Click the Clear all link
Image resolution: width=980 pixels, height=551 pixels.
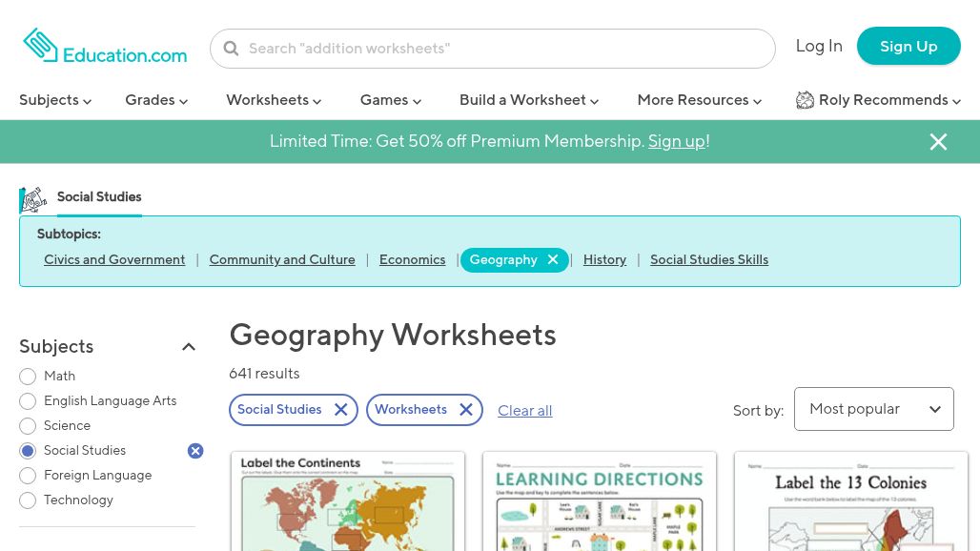pyautogui.click(x=525, y=411)
